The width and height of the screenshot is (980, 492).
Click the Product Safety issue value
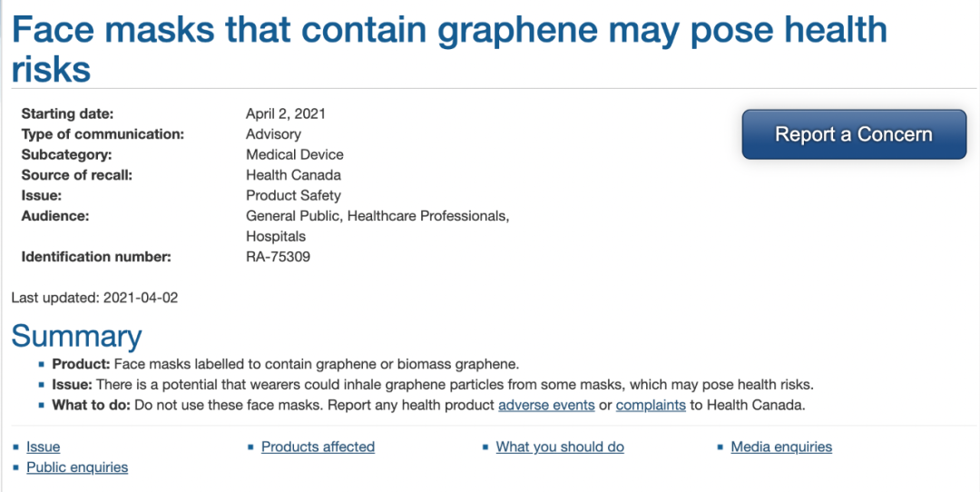(x=293, y=196)
